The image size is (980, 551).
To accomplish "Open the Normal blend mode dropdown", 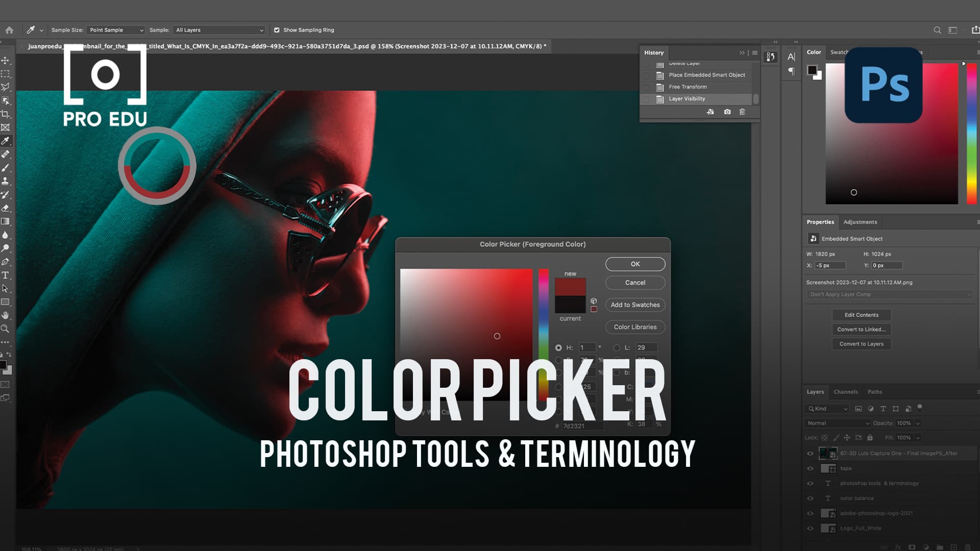I will [x=837, y=423].
